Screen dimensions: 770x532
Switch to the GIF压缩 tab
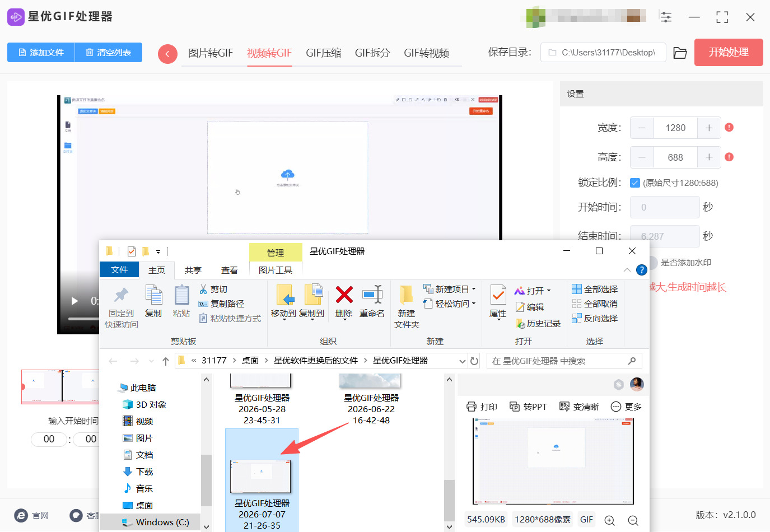click(324, 53)
